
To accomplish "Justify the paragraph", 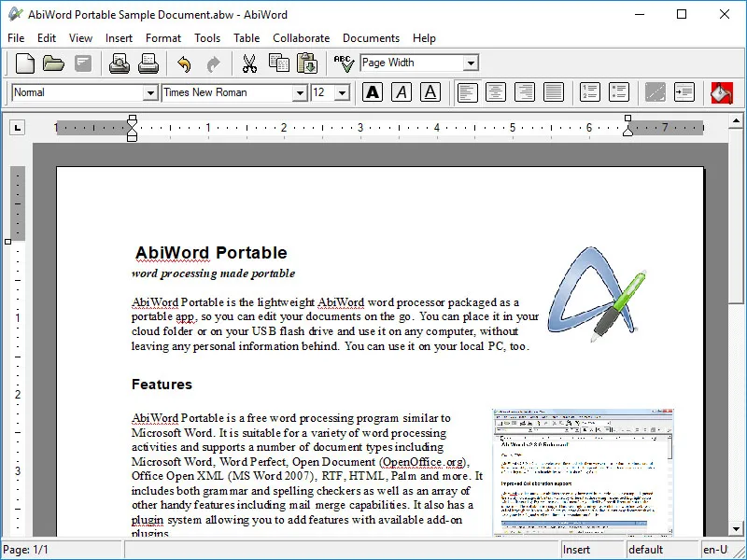I will click(x=554, y=92).
